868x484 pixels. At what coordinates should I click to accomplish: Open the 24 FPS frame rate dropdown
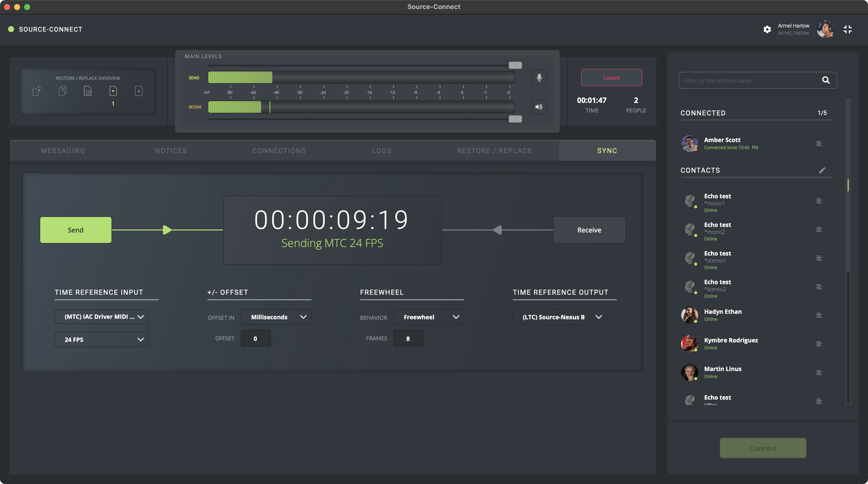point(101,339)
